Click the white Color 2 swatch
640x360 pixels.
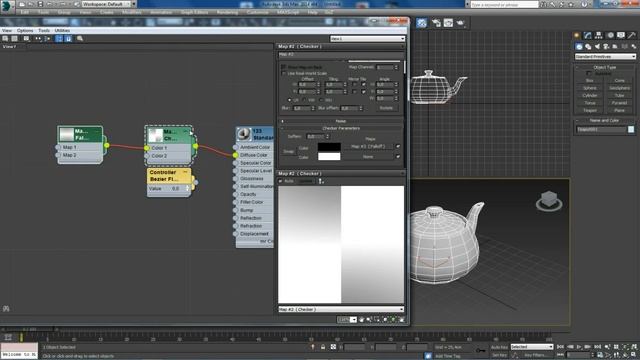(x=329, y=156)
